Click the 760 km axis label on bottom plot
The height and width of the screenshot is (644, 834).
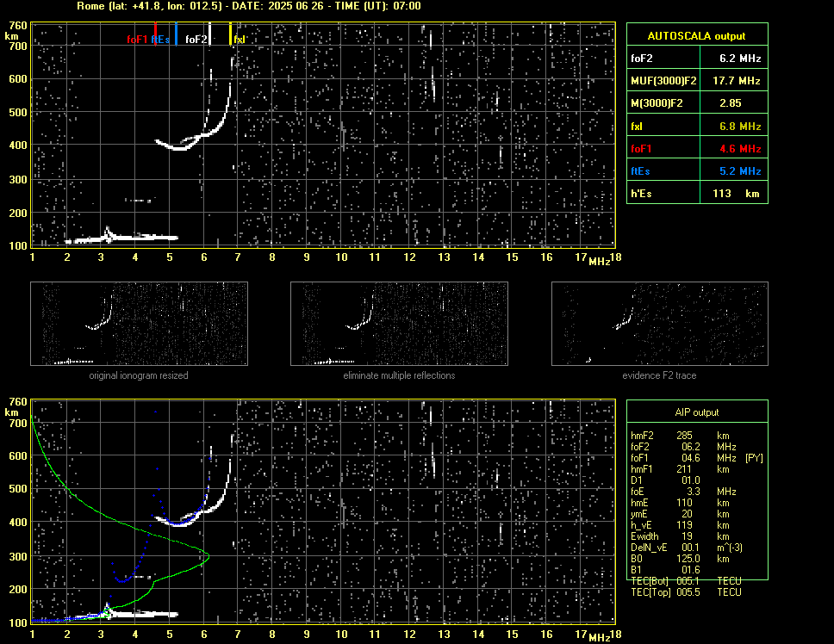(17, 402)
